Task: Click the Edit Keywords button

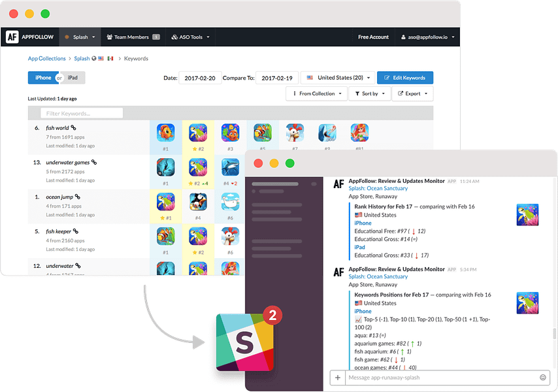Action: click(405, 77)
